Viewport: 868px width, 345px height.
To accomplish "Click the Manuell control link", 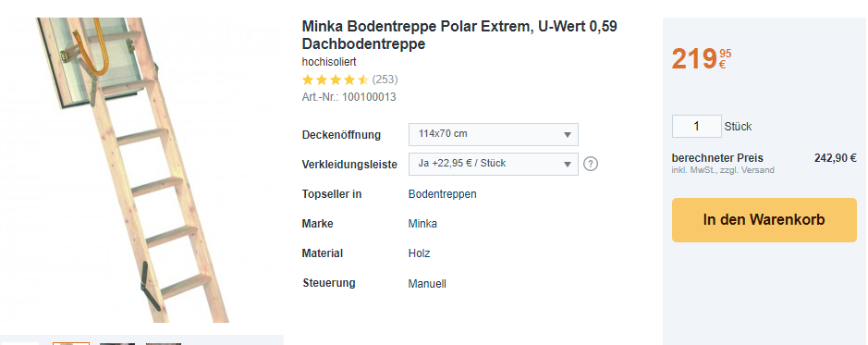I will 427,284.
